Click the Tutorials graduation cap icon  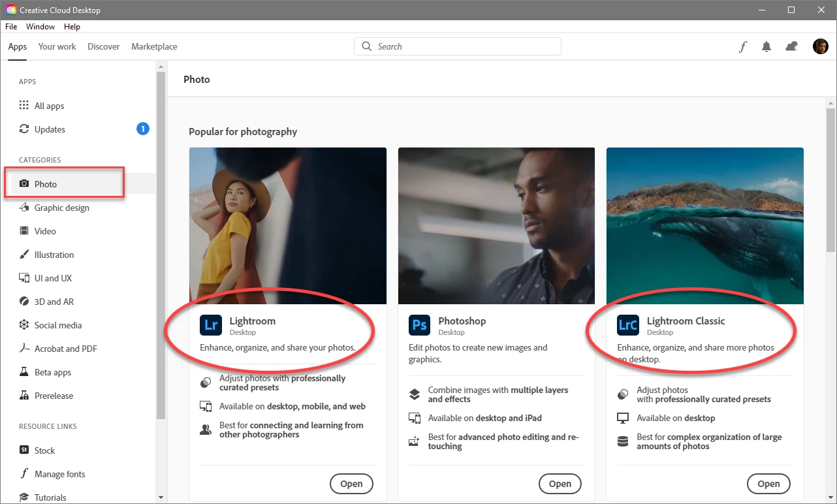click(24, 497)
